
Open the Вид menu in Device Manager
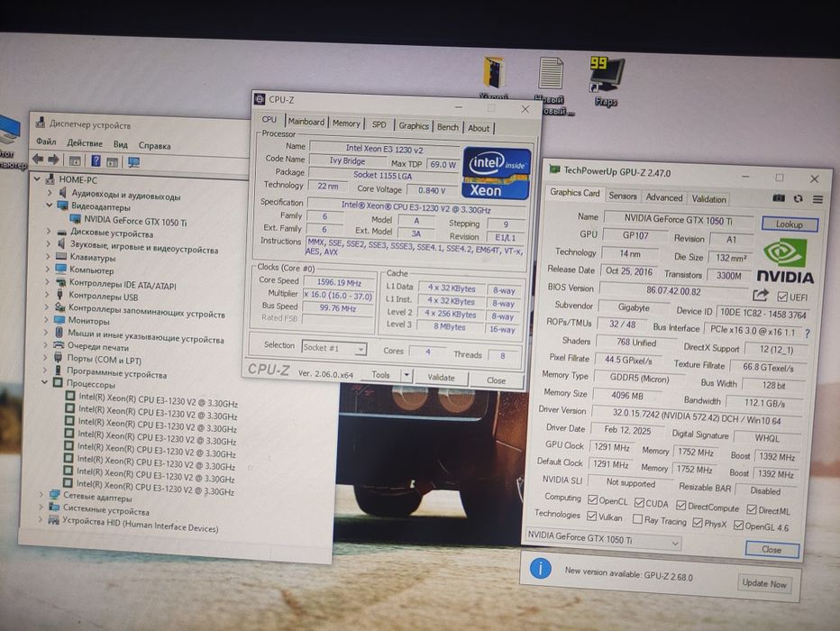121,144
